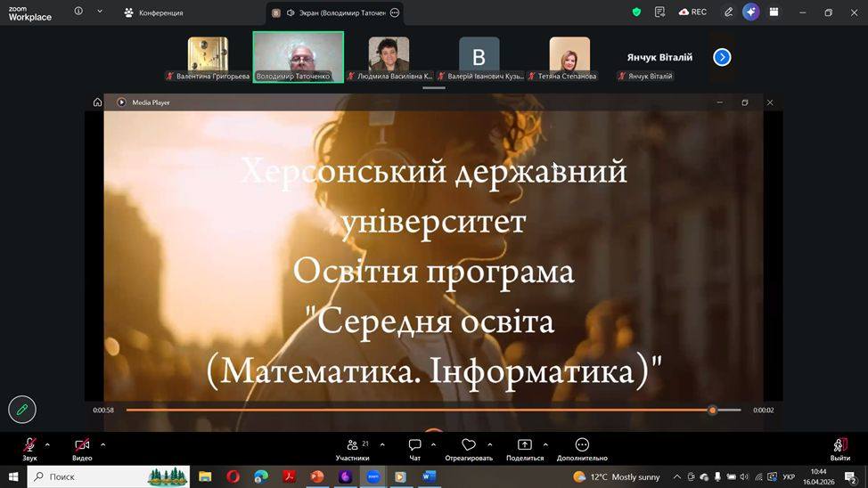Viewport: 868px width, 488px height.
Task: Open Opera browser from the taskbar
Action: click(233, 476)
